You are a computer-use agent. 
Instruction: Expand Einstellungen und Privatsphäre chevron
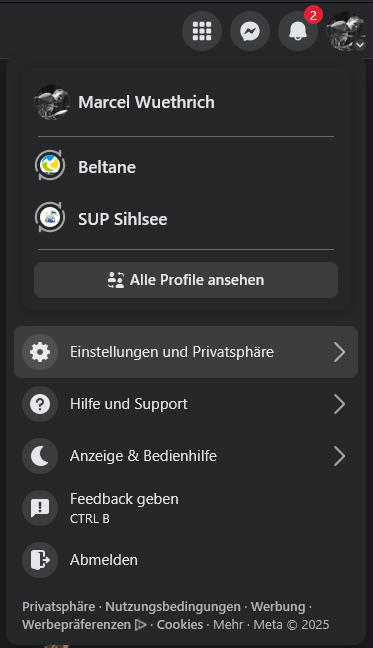(340, 352)
